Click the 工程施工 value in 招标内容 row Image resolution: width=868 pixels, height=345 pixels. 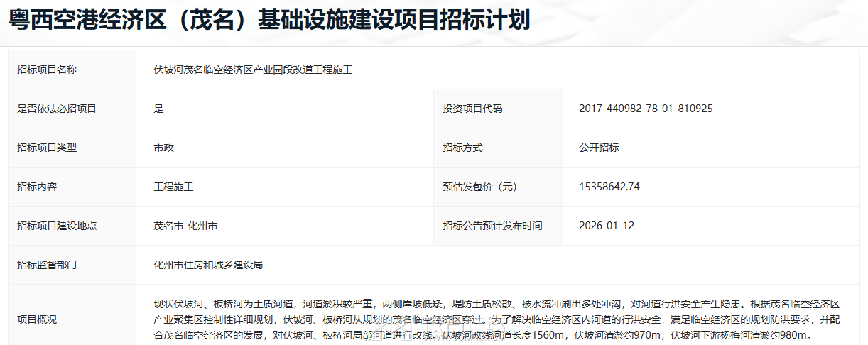coord(173,187)
